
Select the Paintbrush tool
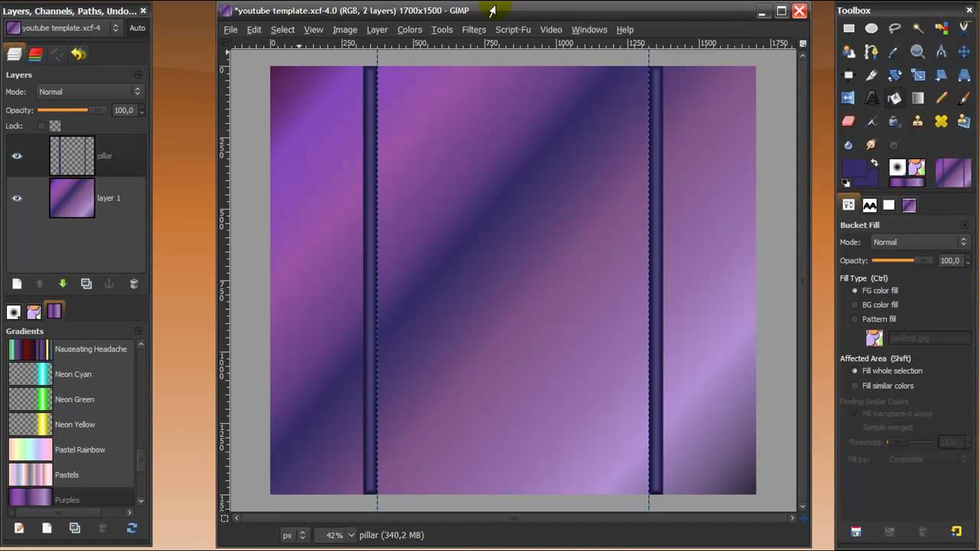click(x=964, y=98)
